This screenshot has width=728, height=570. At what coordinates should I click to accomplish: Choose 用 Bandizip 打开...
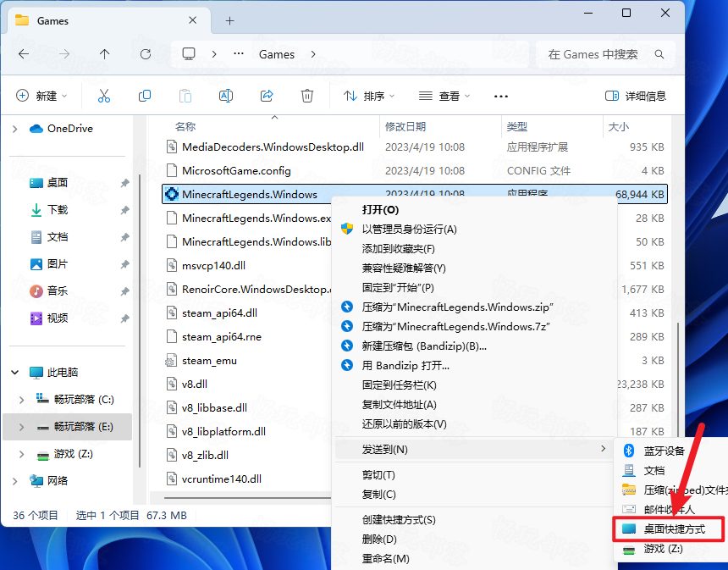coord(476,366)
